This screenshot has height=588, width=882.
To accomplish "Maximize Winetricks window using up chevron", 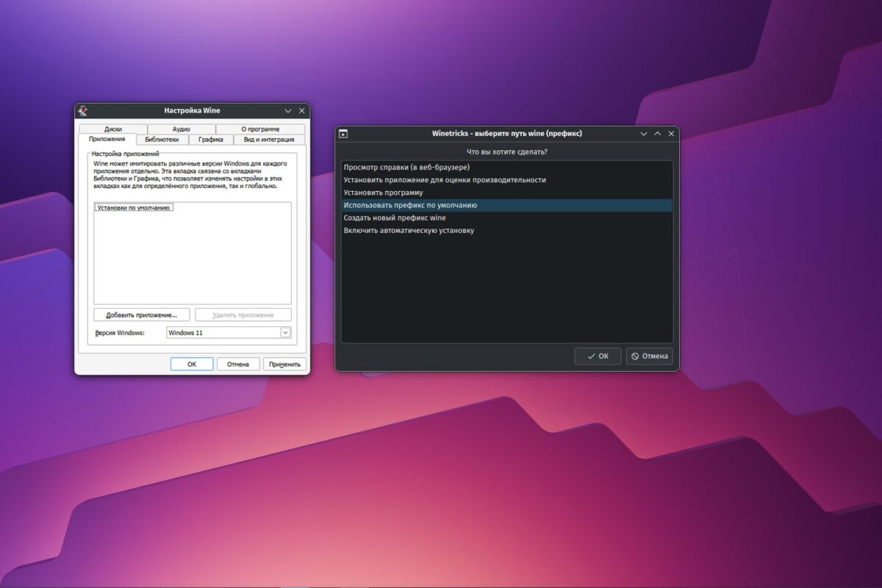I will point(658,134).
